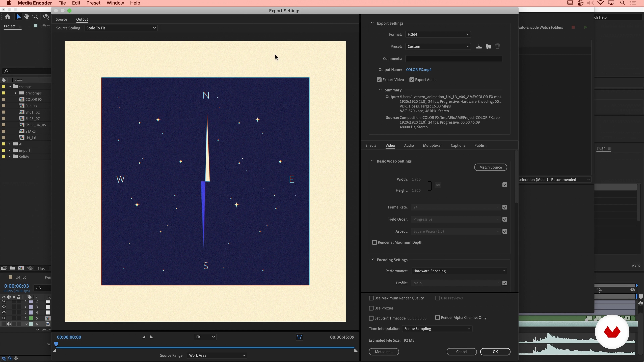The width and height of the screenshot is (644, 362).
Task: Click the Home icon in After Effects toolbar
Action: pos(8,16)
